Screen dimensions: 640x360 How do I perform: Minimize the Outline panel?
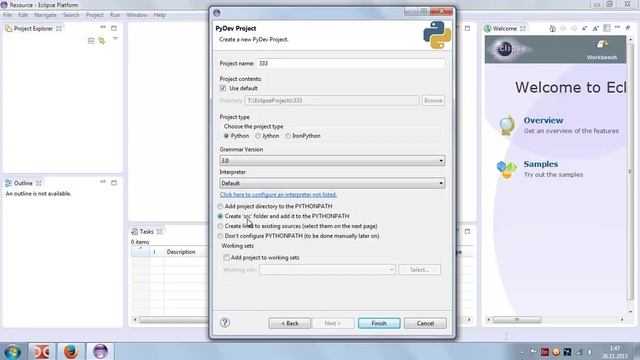click(x=103, y=182)
